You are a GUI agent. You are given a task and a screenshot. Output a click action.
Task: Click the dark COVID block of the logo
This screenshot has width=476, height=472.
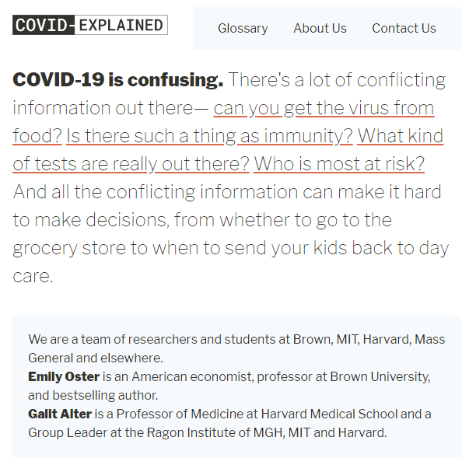[x=44, y=25]
